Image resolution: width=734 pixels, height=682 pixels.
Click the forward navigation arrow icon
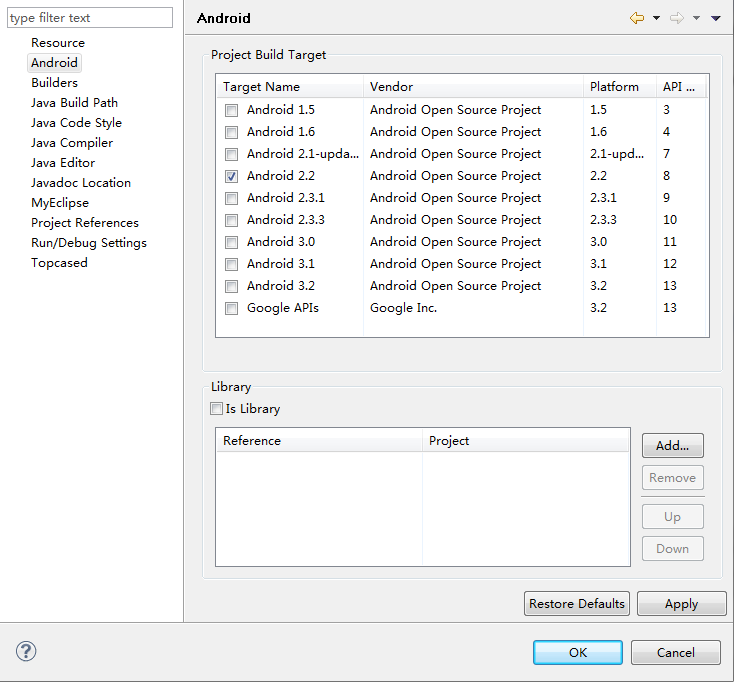pos(676,18)
